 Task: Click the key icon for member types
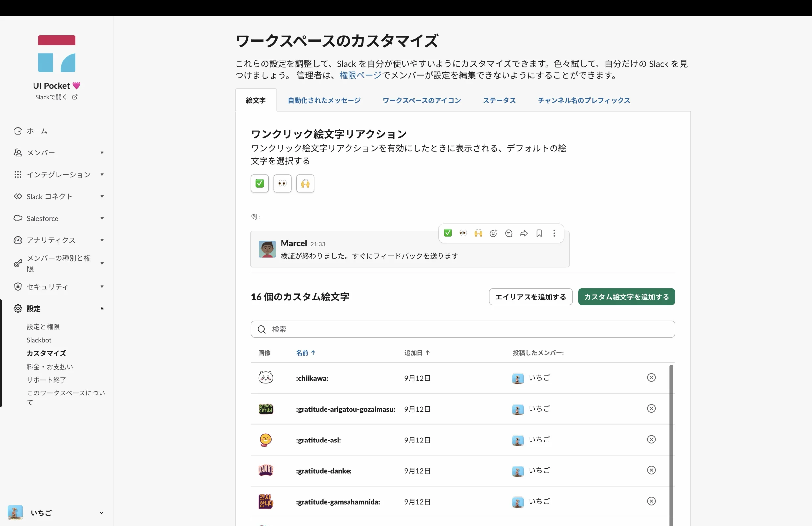tap(18, 263)
